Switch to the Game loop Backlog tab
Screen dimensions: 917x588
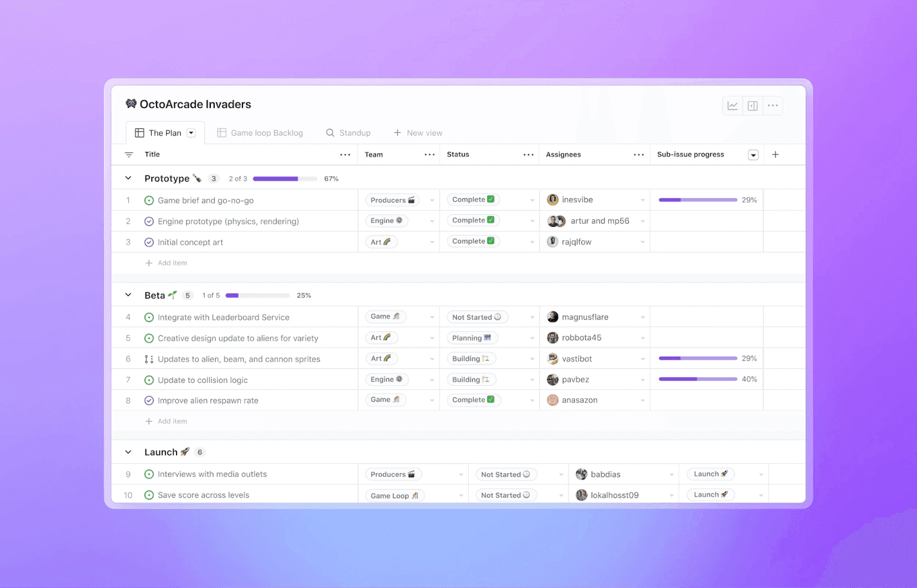click(x=267, y=132)
